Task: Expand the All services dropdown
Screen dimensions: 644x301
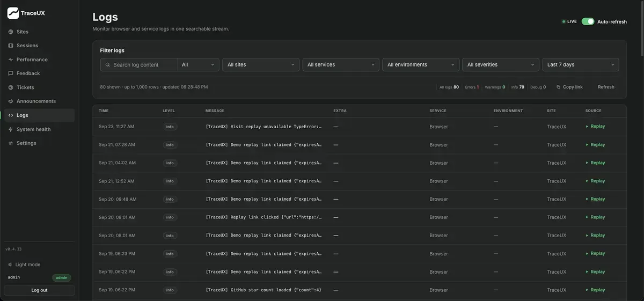Action: [x=341, y=65]
